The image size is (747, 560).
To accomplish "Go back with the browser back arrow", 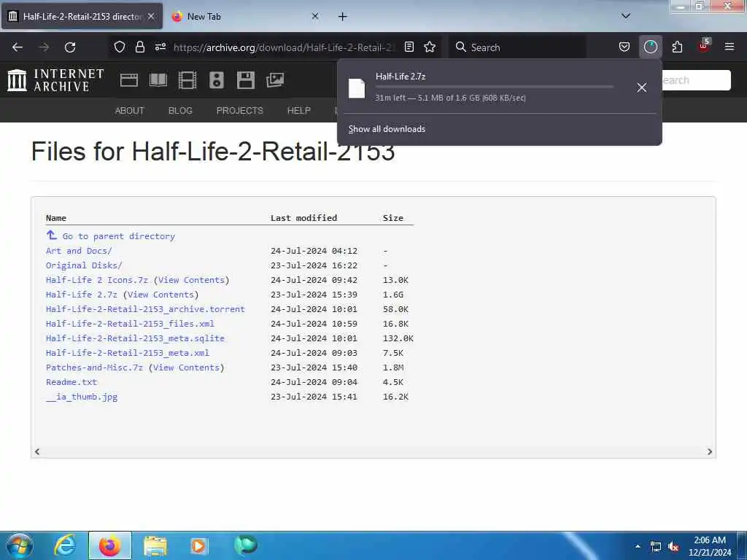I will (18, 47).
